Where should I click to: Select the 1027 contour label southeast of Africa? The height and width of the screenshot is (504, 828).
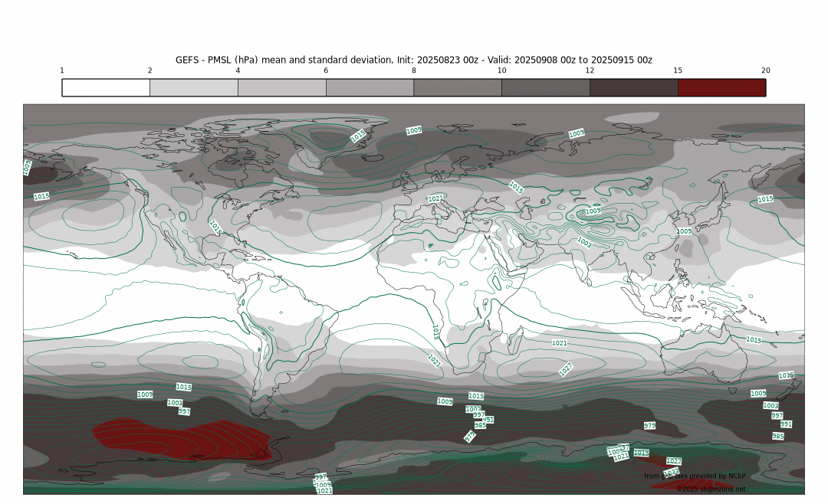click(x=566, y=369)
